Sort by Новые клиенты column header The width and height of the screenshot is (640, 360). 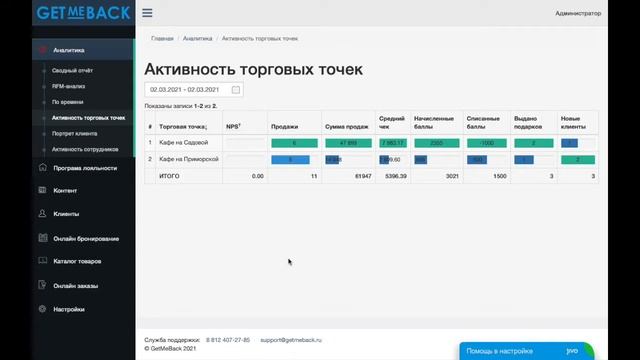point(573,122)
